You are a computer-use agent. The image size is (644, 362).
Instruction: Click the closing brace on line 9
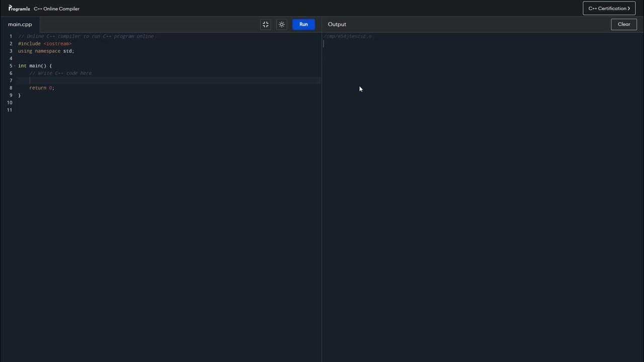tap(19, 96)
